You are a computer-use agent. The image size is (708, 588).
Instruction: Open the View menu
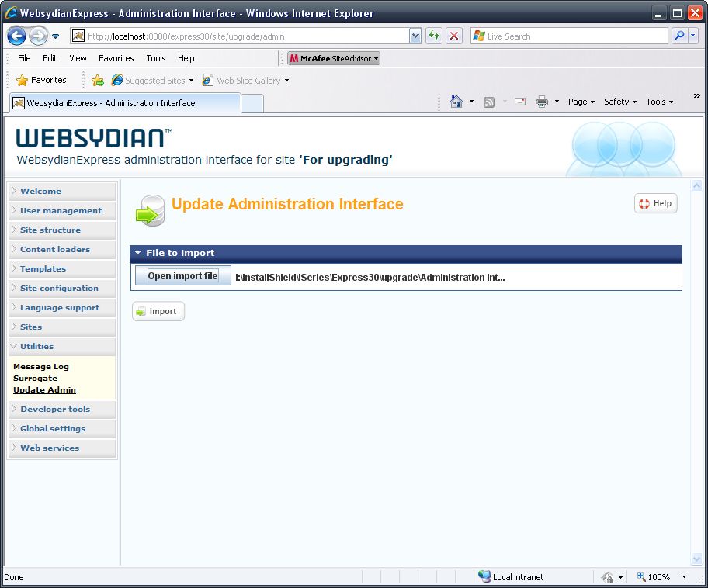point(78,58)
